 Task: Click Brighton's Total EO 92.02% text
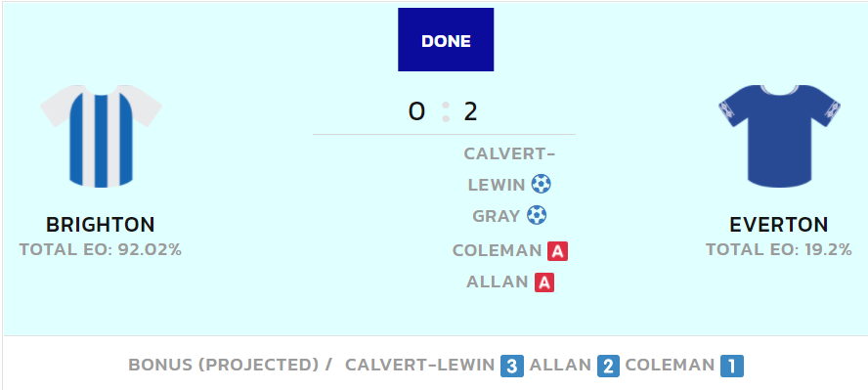[101, 249]
